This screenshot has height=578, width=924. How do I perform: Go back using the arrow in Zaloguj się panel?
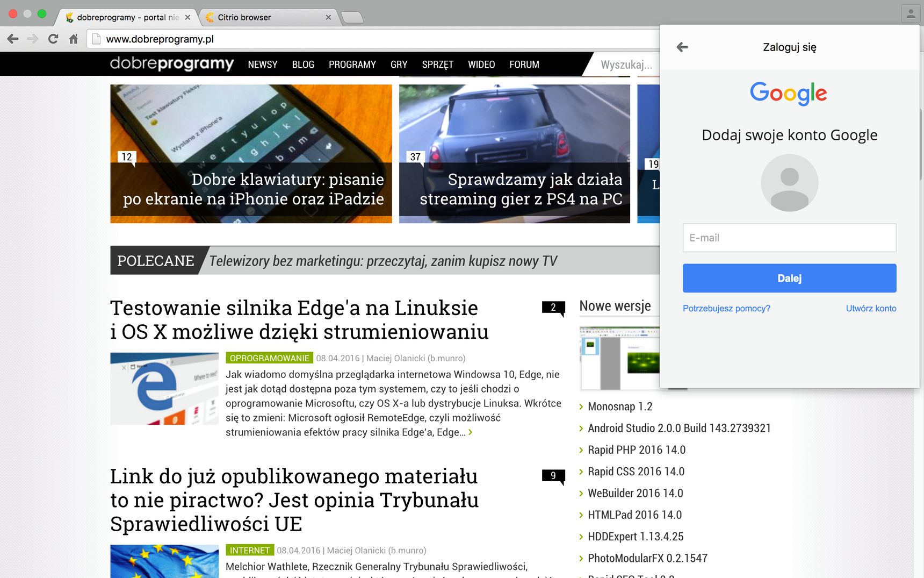pos(682,47)
